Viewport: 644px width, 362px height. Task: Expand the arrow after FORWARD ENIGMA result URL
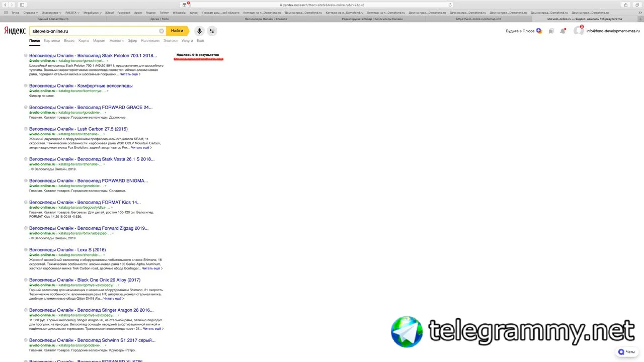106,186
